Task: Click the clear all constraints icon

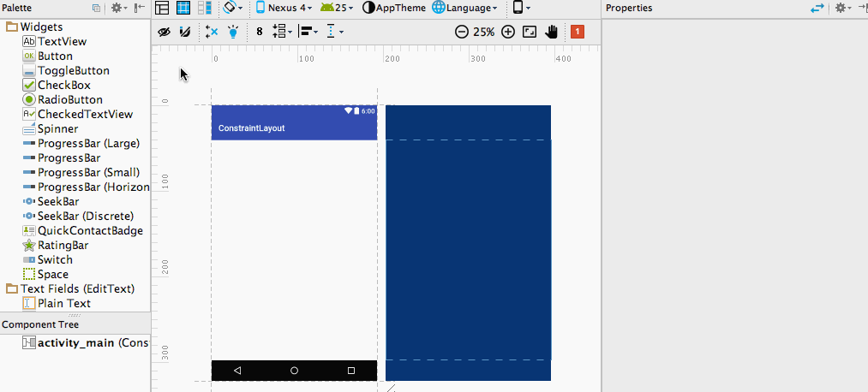Action: (x=212, y=32)
